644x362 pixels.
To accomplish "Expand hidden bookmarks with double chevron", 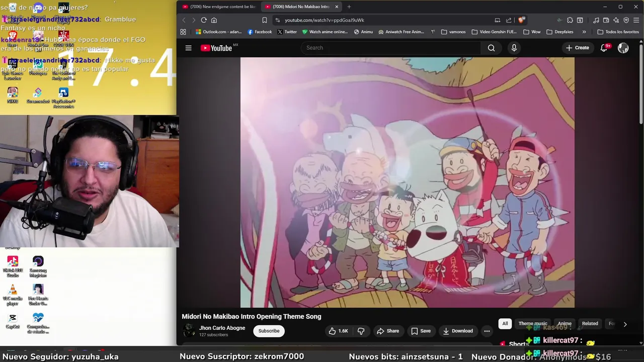I will [584, 32].
